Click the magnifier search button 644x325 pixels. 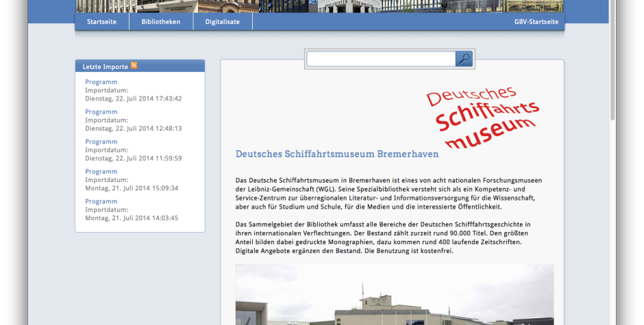pos(464,59)
